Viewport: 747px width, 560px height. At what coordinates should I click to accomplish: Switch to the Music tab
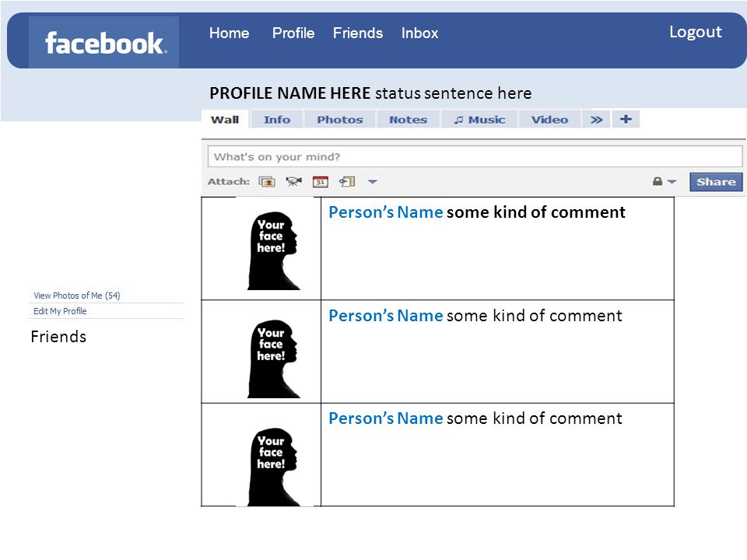tap(479, 120)
